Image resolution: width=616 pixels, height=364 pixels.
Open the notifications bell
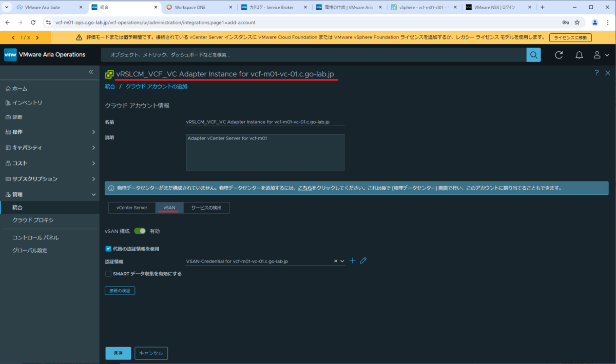tap(579, 55)
